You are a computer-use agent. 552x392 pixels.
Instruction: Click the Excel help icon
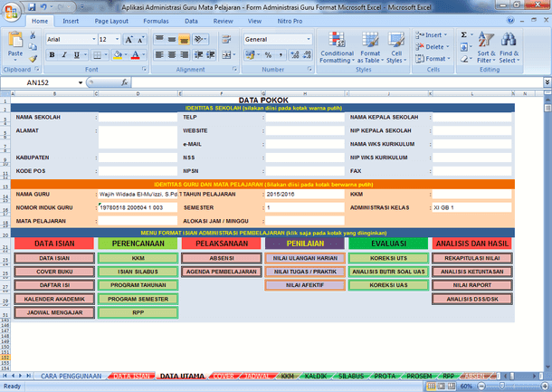point(510,21)
